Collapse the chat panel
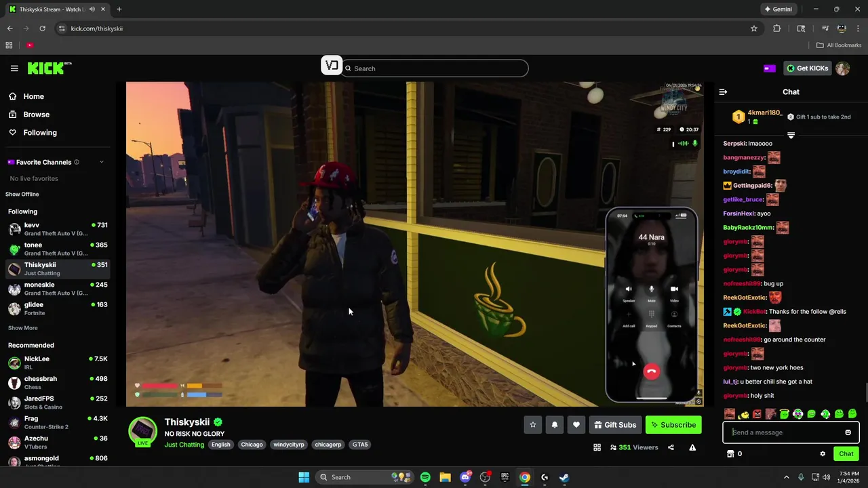Image resolution: width=868 pixels, height=488 pixels. coord(723,91)
